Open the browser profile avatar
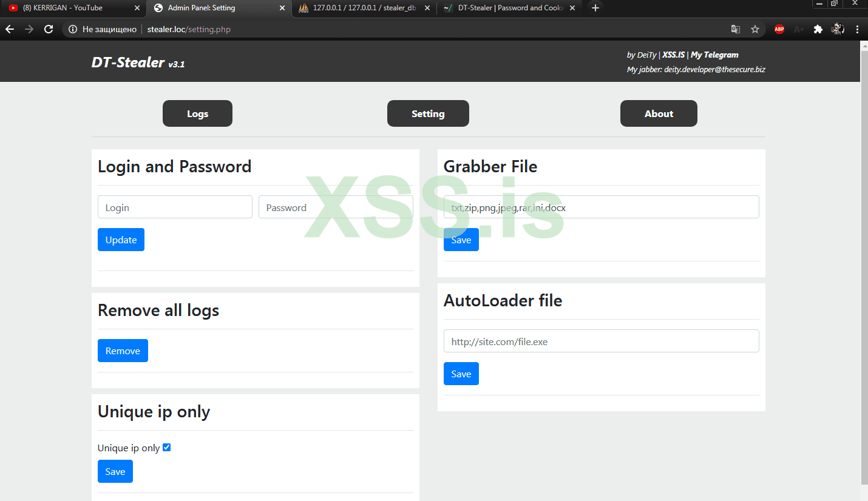This screenshot has height=501, width=868. tap(838, 29)
